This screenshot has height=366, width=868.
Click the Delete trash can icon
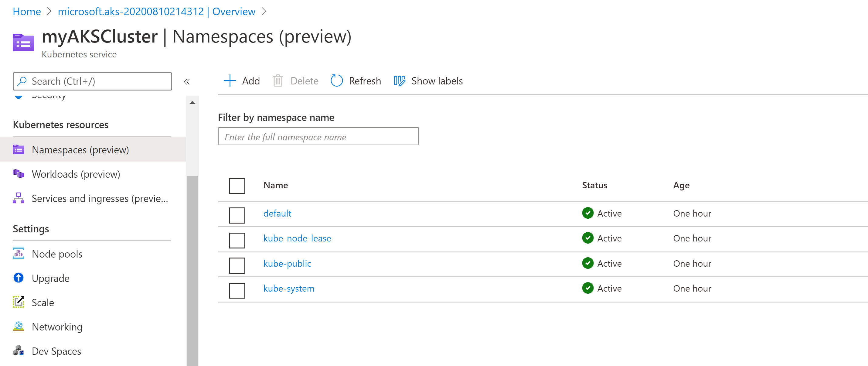tap(278, 81)
